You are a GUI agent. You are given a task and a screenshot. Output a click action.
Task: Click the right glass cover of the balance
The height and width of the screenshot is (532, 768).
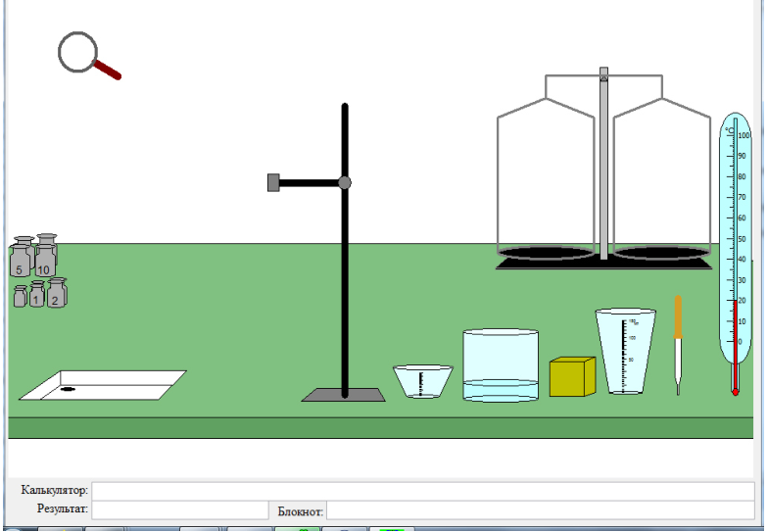662,176
